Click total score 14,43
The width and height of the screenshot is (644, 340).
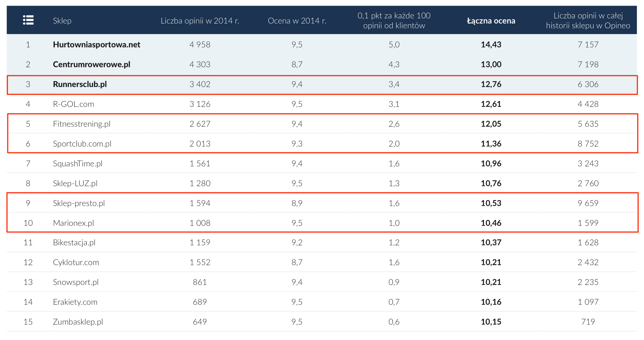tap(491, 44)
